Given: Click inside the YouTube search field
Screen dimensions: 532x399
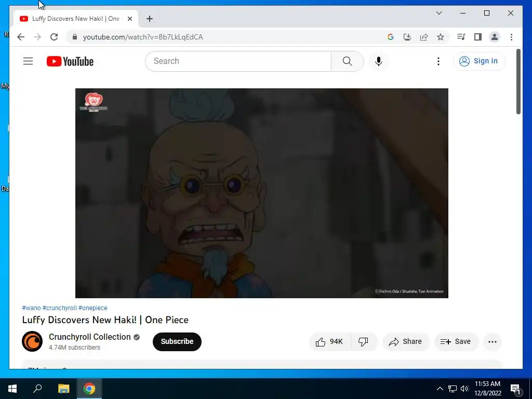Looking at the screenshot, I should 238,61.
